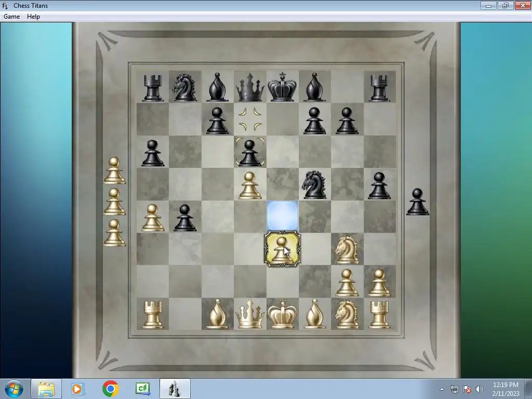Open the Game menu
This screenshot has height=399, width=532.
click(11, 17)
